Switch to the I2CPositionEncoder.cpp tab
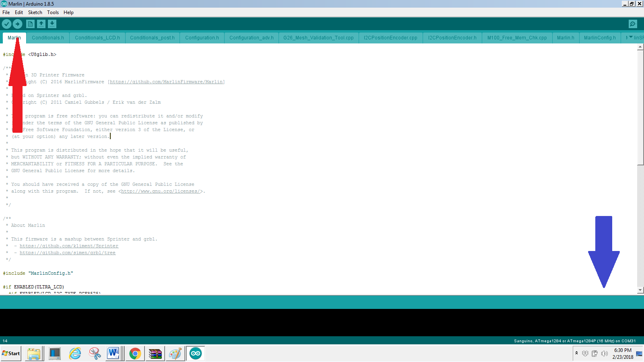The height and width of the screenshot is (362, 644). click(x=390, y=38)
